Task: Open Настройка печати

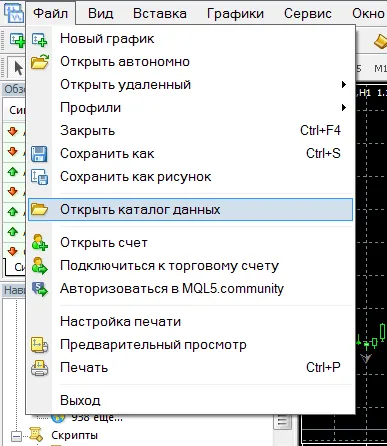Action: point(190,322)
